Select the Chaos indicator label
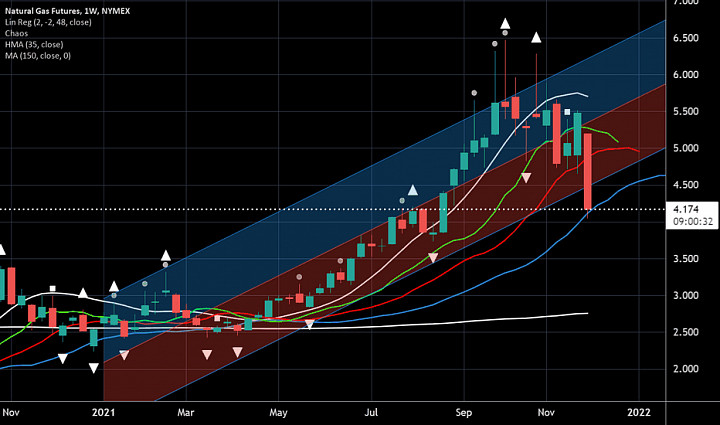720x425 pixels. pos(17,33)
